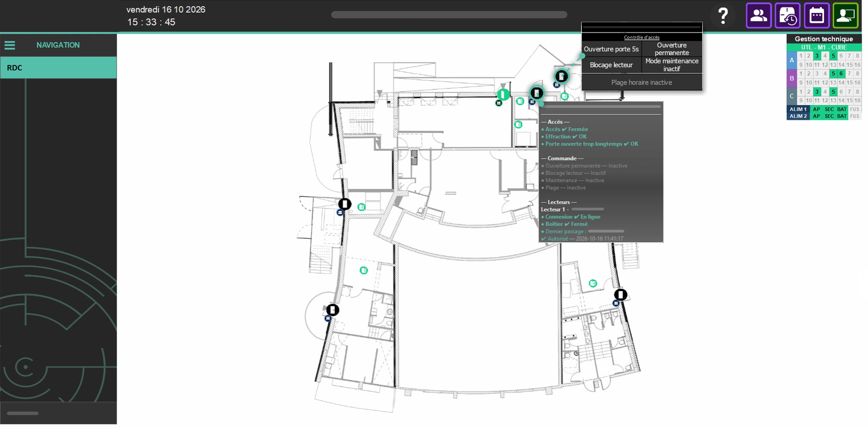
Task: Open the calendar schedule icon
Action: [x=816, y=16]
